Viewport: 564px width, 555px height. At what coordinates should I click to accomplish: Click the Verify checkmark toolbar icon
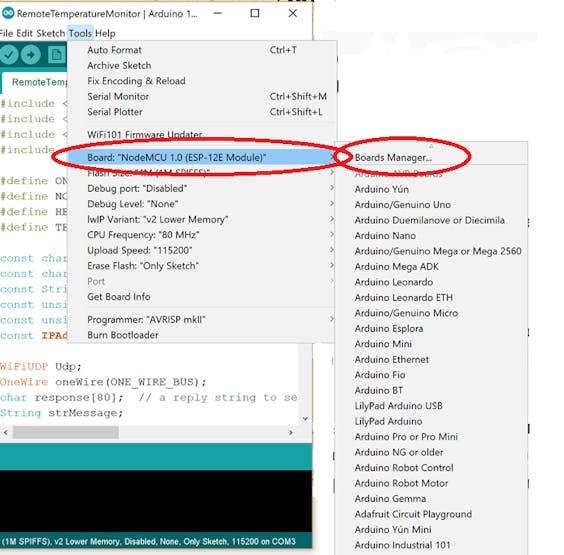9,55
